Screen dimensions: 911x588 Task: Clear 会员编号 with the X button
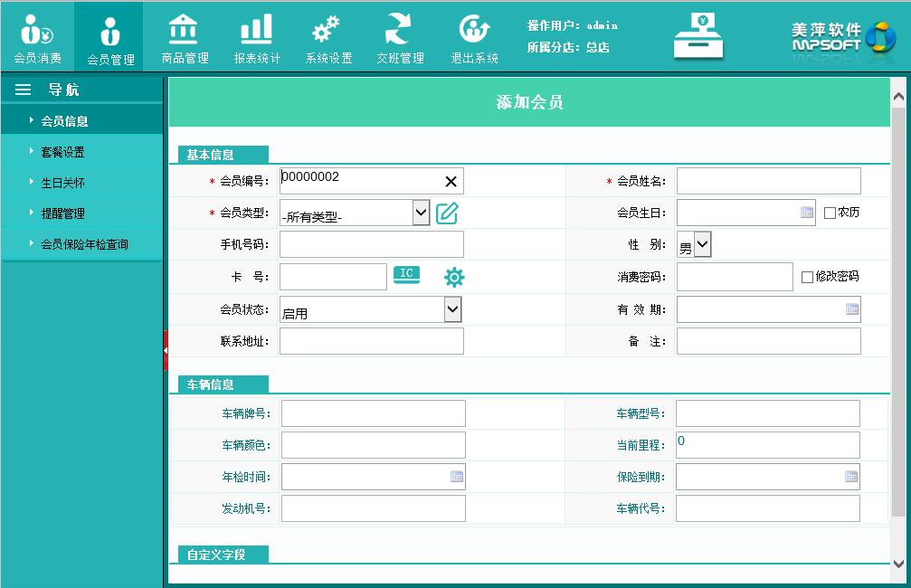pos(451,182)
